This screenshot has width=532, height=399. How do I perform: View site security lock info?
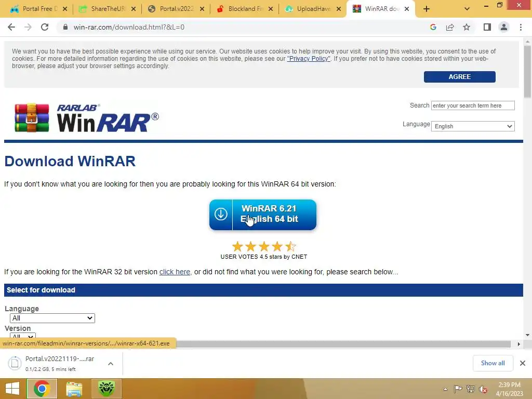coord(65,27)
